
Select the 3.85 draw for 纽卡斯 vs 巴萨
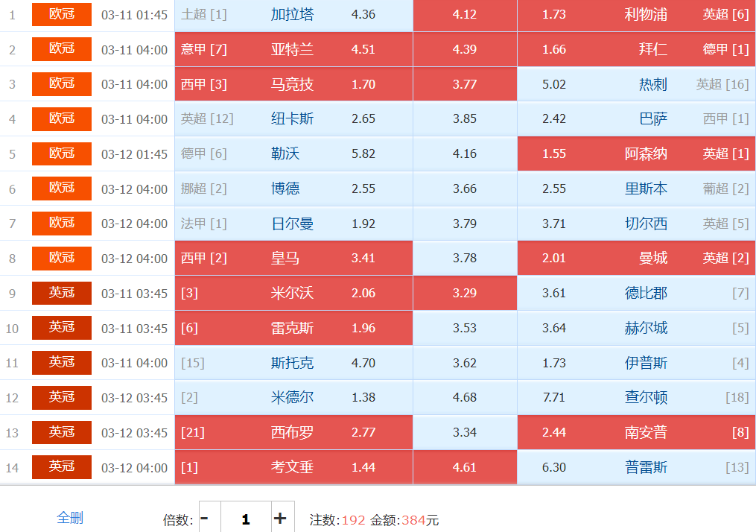(465, 119)
